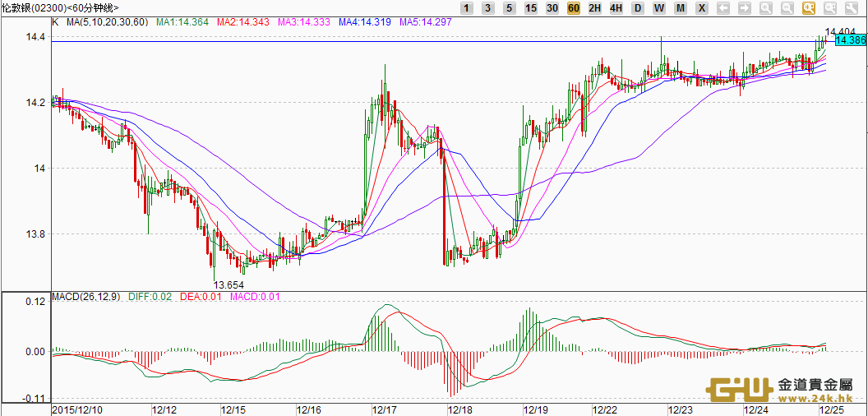Image resolution: width=868 pixels, height=416 pixels.
Task: Click the zoom in magnifier icon
Action: pos(766,8)
